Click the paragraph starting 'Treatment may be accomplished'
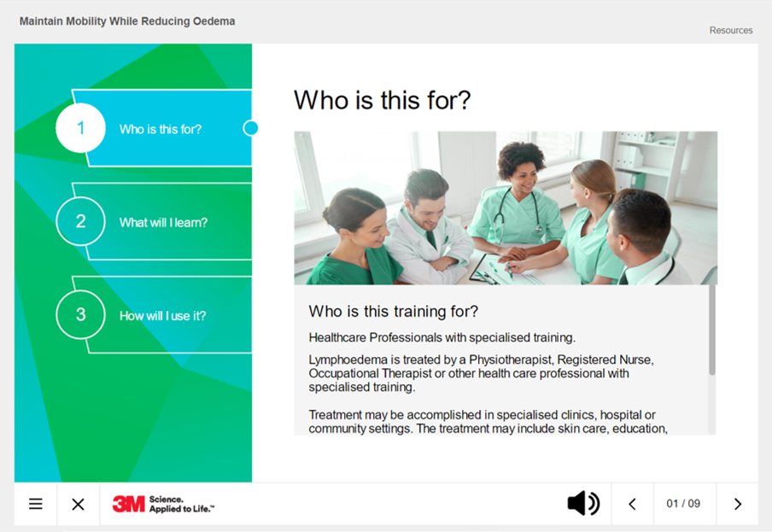The width and height of the screenshot is (772, 532). pyautogui.click(x=488, y=422)
